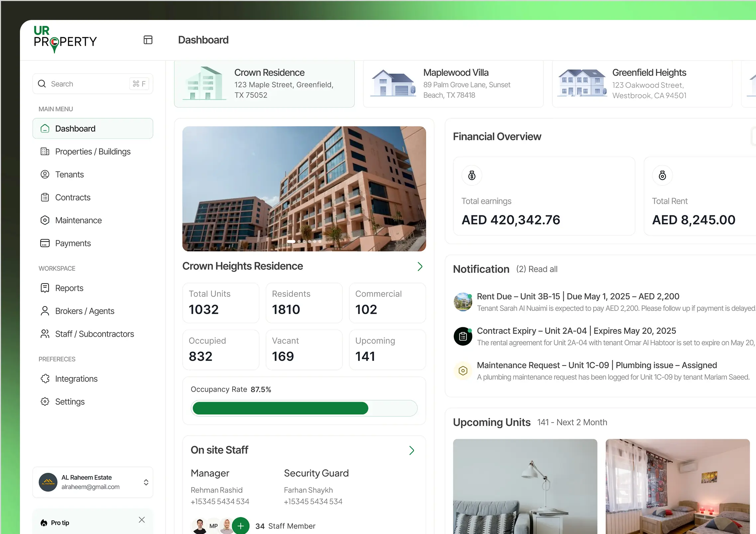Click the Integrations puzzle icon
The width and height of the screenshot is (756, 534).
click(x=45, y=379)
